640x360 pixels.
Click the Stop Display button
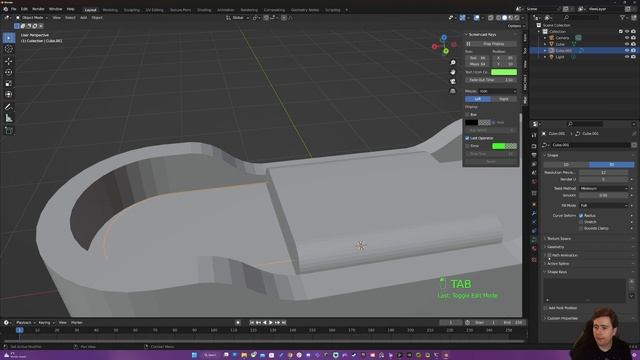(x=491, y=44)
